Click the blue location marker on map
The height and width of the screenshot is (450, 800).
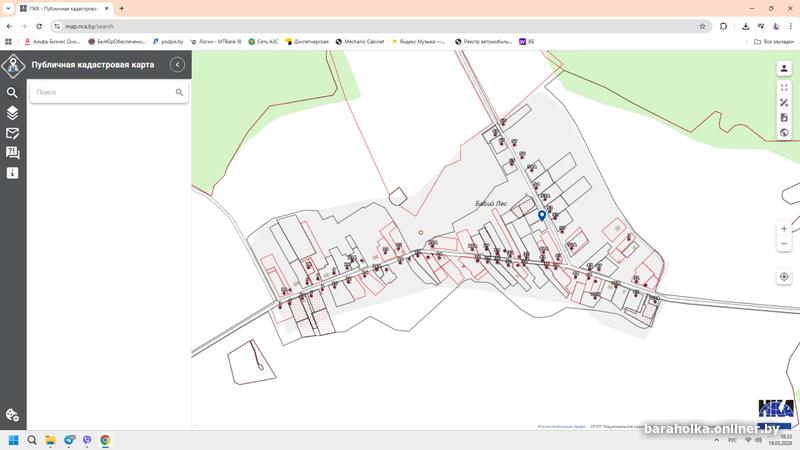tap(542, 215)
